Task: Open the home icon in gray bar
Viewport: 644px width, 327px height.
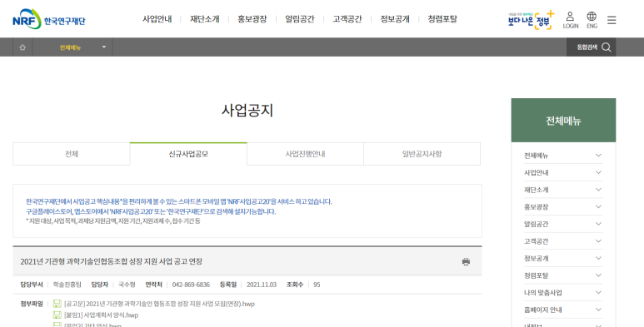Action: [22, 47]
